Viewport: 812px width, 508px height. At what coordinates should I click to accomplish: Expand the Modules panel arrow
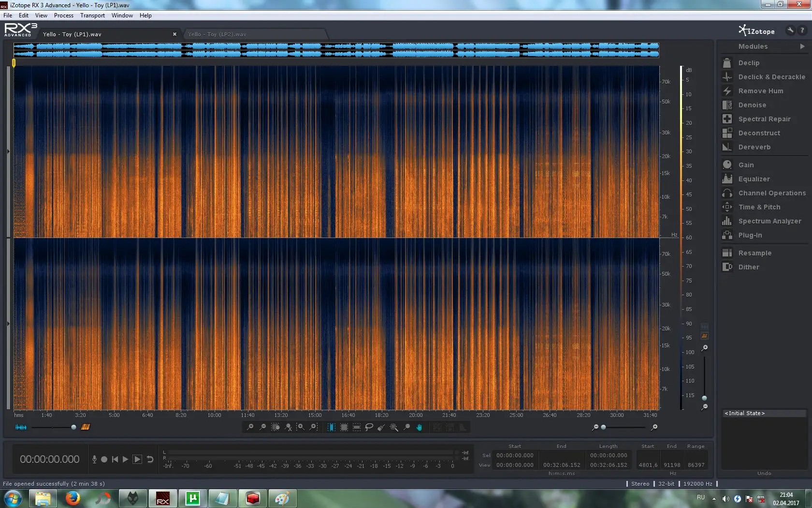(802, 46)
